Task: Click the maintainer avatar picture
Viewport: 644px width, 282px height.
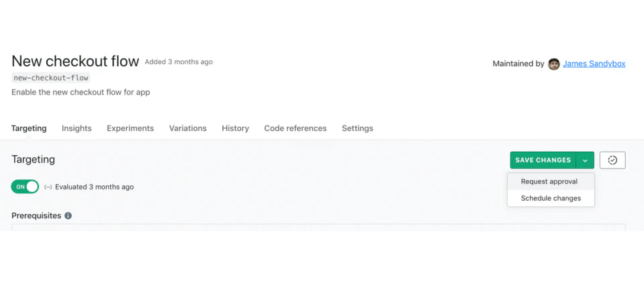Action: tap(554, 64)
